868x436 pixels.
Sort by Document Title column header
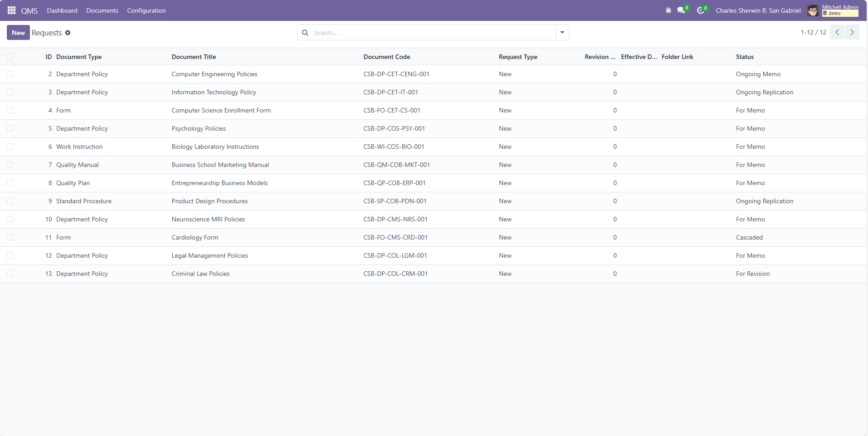pos(194,57)
